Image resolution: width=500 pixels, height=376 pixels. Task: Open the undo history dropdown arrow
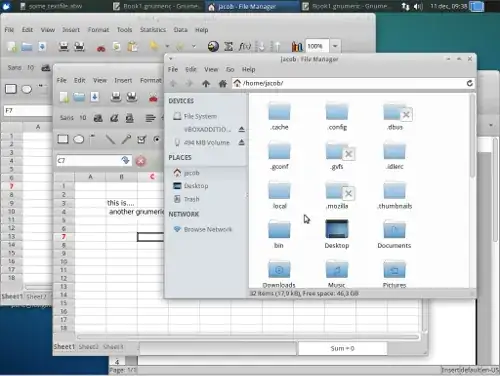pyautogui.click(x=167, y=46)
